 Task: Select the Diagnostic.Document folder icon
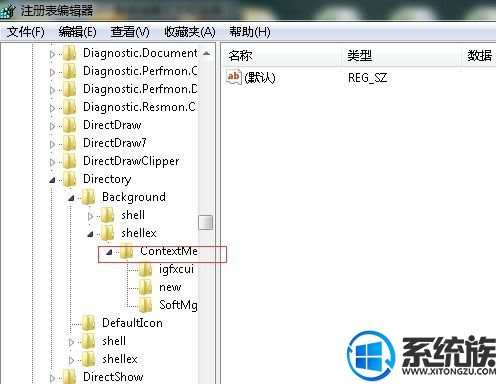(x=70, y=53)
